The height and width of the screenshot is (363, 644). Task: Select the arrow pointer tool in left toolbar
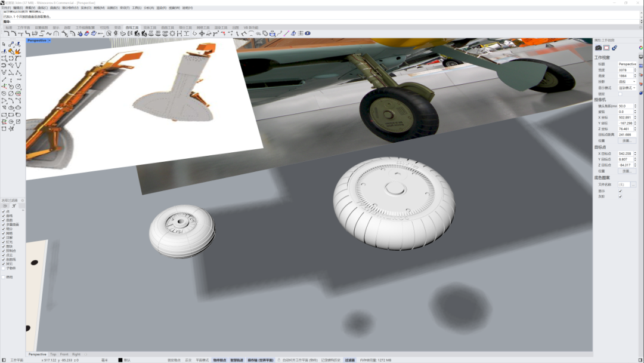coord(4,44)
